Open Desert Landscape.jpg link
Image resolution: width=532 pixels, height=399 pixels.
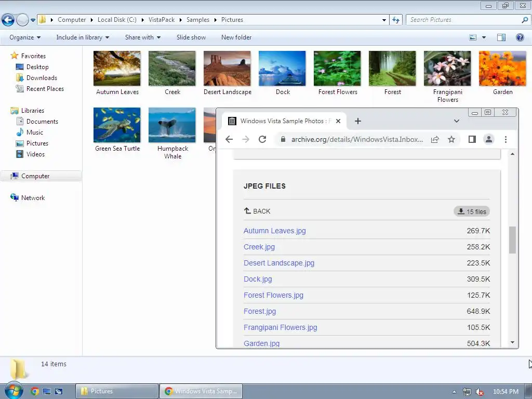[x=279, y=263]
